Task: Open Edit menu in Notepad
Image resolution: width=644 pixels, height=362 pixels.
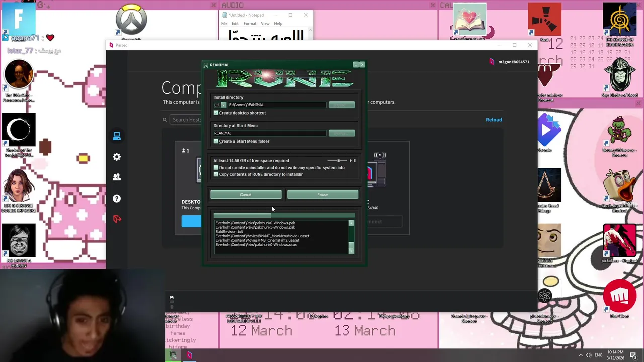Action: 235,24
